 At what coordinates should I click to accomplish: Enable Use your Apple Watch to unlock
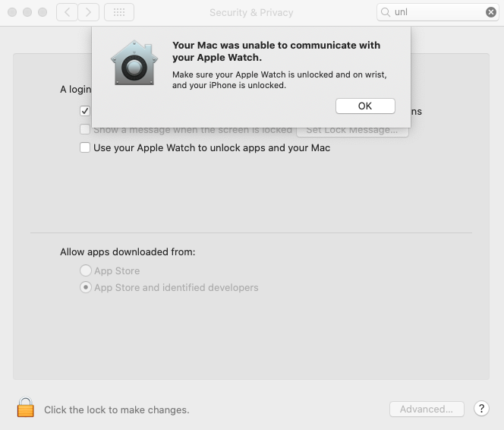85,147
